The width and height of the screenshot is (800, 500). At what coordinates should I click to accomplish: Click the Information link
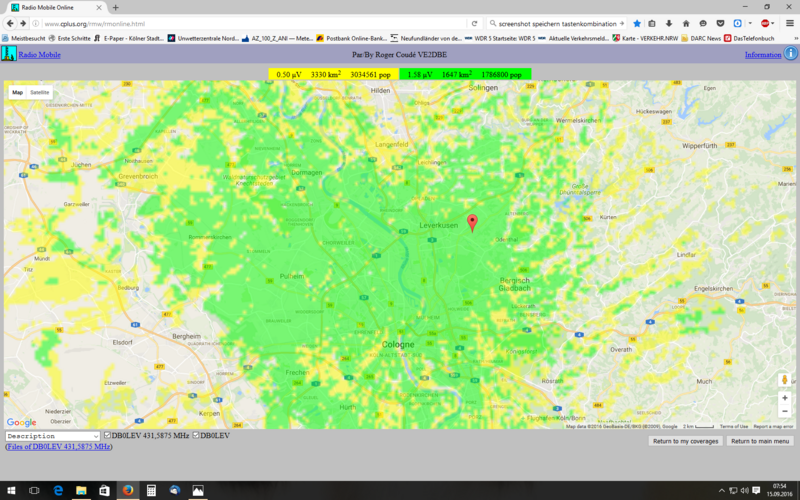point(763,55)
